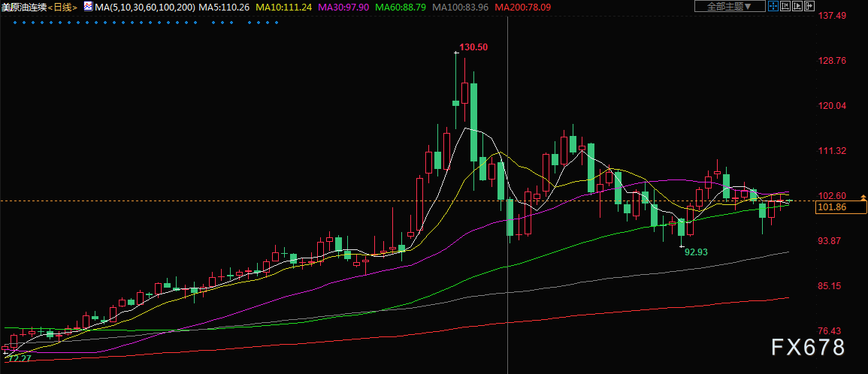Click the MA(5,10,30,60,100,200) parameters label
868x374 pixels.
coord(145,8)
